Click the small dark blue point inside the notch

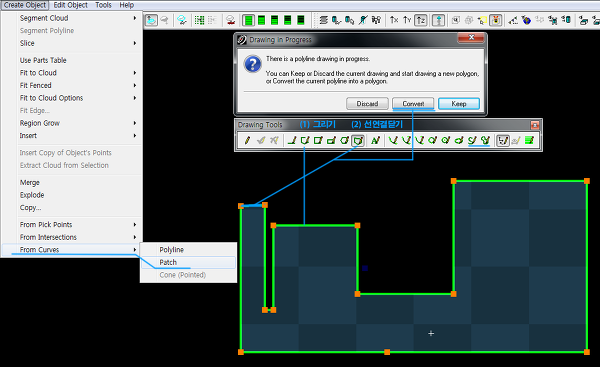pyautogui.click(x=365, y=268)
